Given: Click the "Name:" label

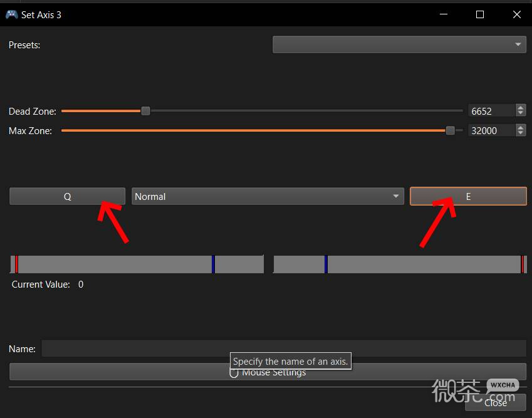Looking at the screenshot, I should [x=22, y=349].
